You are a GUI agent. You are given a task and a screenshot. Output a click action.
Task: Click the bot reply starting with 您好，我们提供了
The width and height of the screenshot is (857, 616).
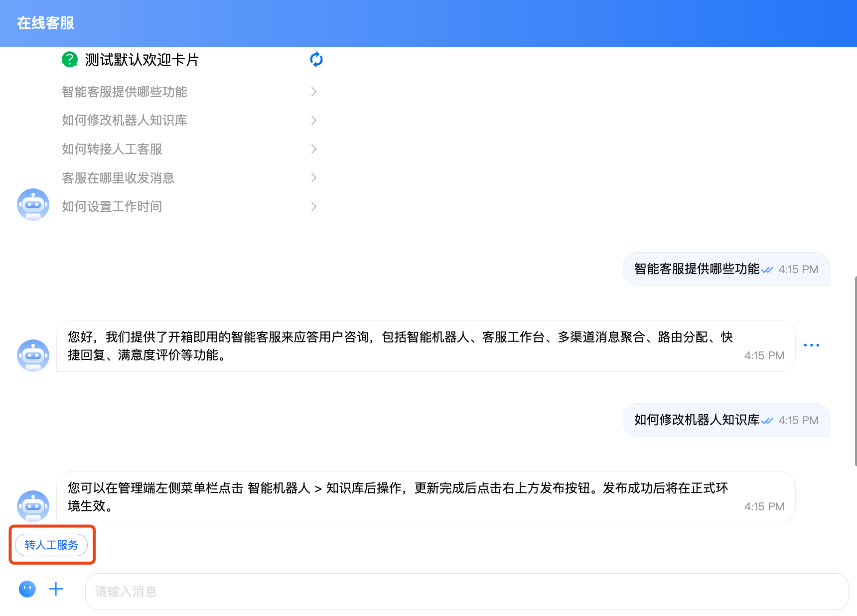tap(426, 346)
